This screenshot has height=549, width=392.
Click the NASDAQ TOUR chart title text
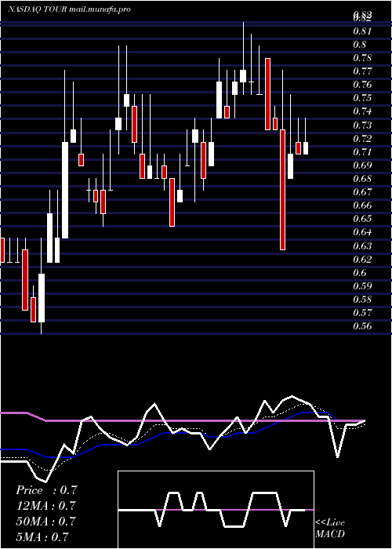pos(69,9)
